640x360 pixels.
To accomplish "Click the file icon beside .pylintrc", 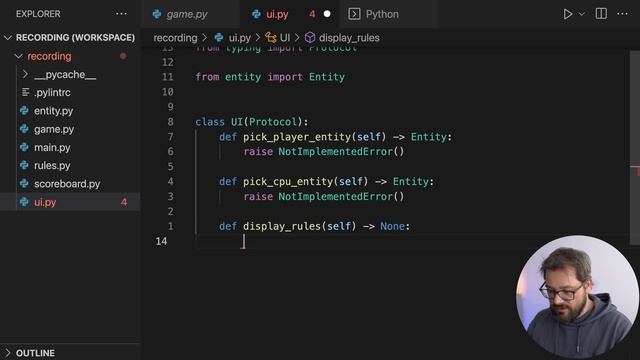I will [x=25, y=92].
